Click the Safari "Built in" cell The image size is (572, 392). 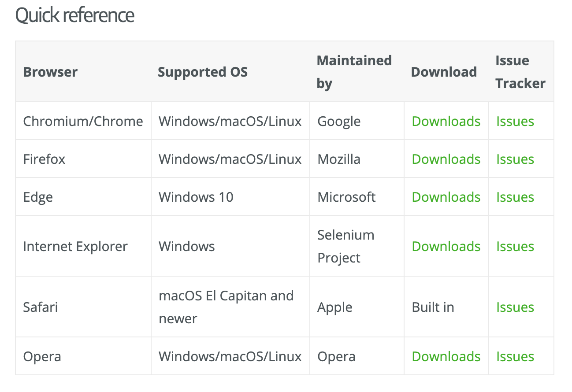click(433, 307)
